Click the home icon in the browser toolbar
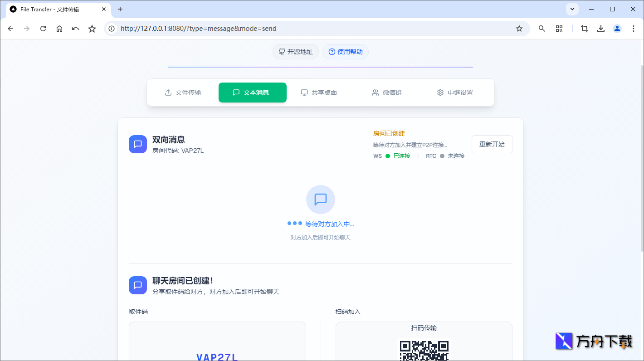This screenshot has width=644, height=361. (59, 28)
